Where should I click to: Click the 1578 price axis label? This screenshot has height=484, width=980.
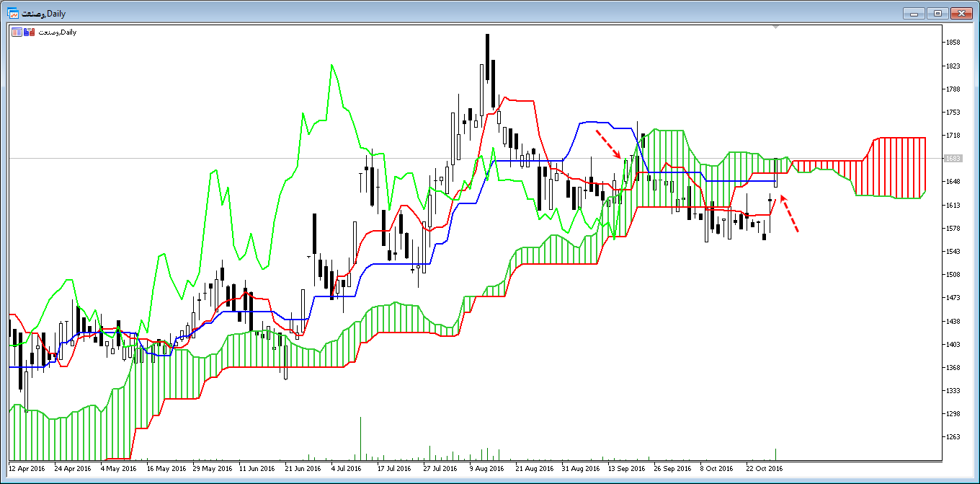point(953,228)
